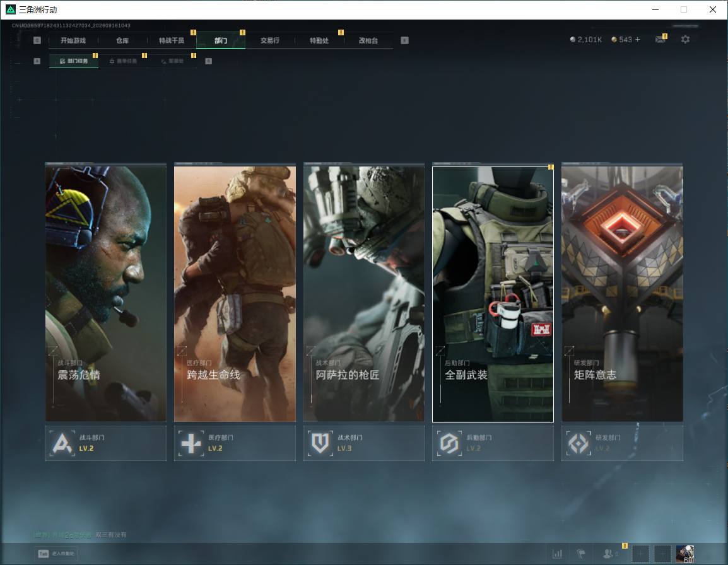Viewport: 728px width, 565px height.
Task: Click the CN UID text string
Action: click(71, 25)
